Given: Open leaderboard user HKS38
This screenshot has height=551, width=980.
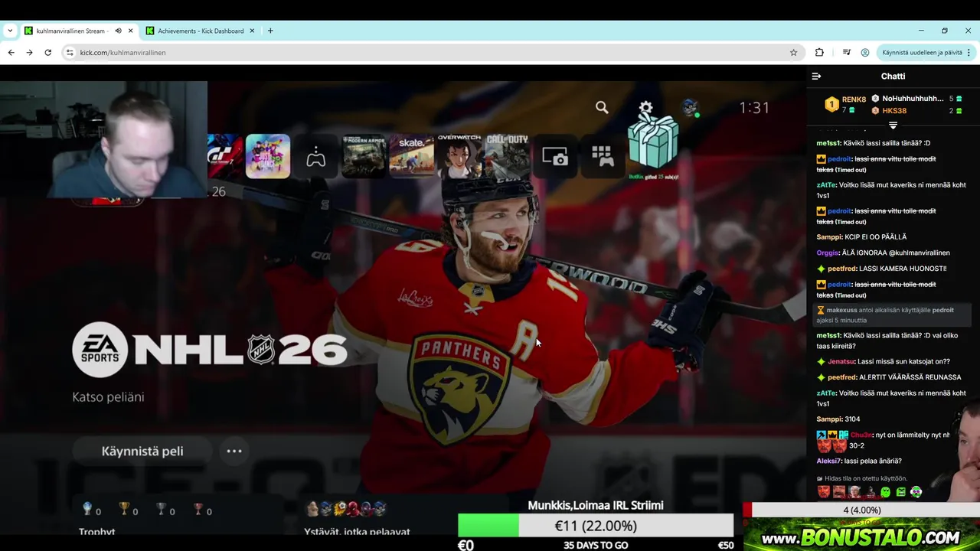Looking at the screenshot, I should pyautogui.click(x=894, y=111).
